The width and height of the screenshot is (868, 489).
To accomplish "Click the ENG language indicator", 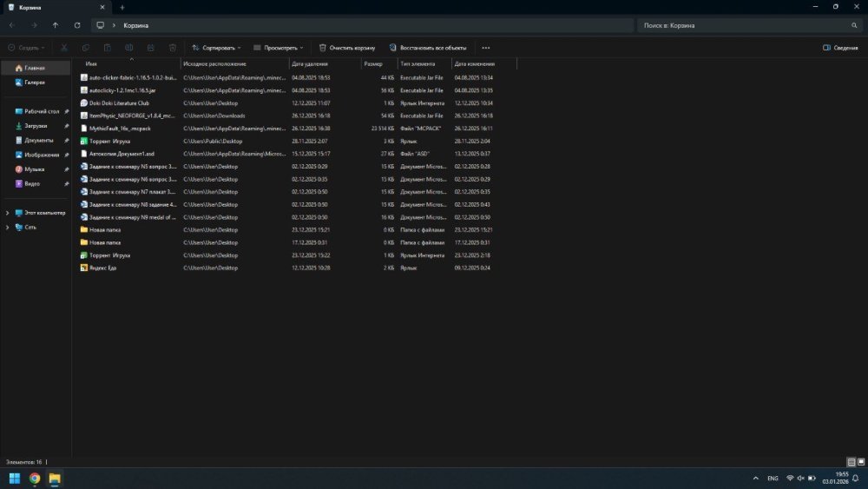I will tap(773, 479).
